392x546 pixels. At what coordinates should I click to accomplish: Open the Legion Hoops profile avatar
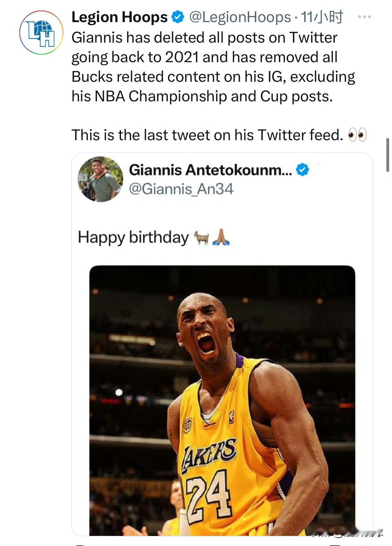pos(41,33)
